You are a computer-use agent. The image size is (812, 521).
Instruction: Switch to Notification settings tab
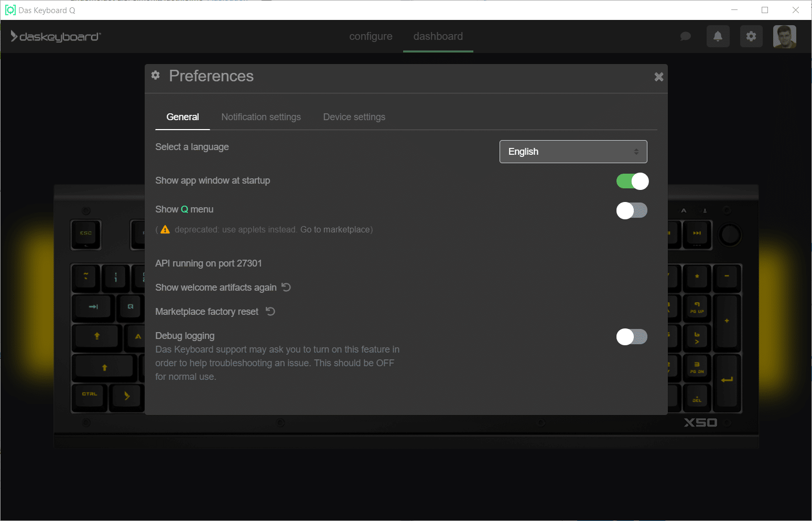(261, 117)
